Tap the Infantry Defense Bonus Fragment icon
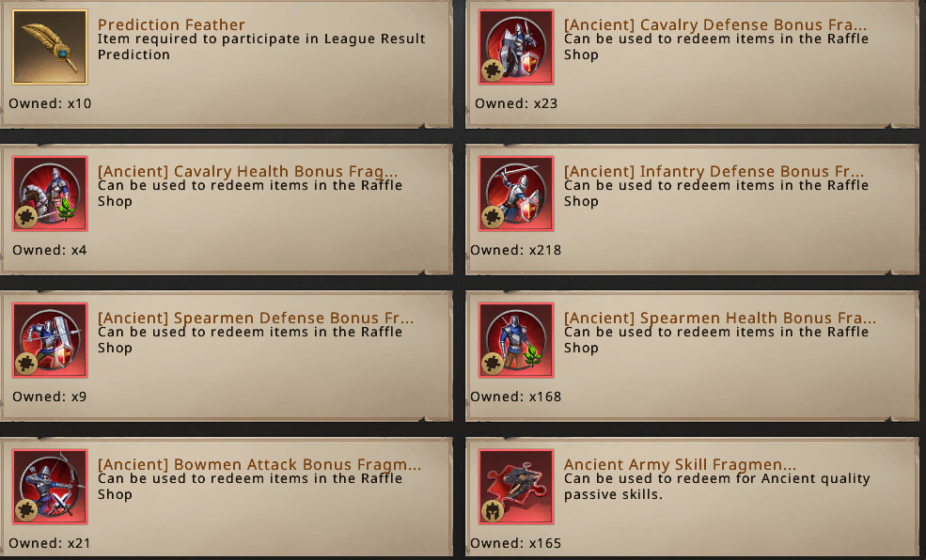The width and height of the screenshot is (926, 560). tap(516, 194)
